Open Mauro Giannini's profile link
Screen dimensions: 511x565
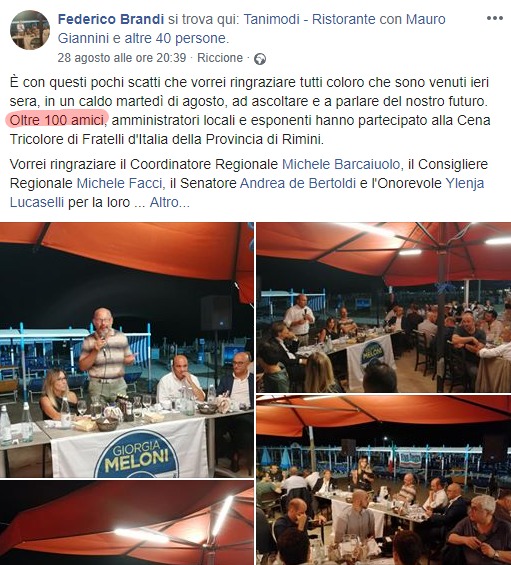252,28
